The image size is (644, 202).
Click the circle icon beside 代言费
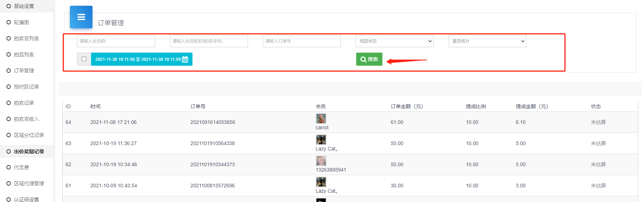point(9,167)
